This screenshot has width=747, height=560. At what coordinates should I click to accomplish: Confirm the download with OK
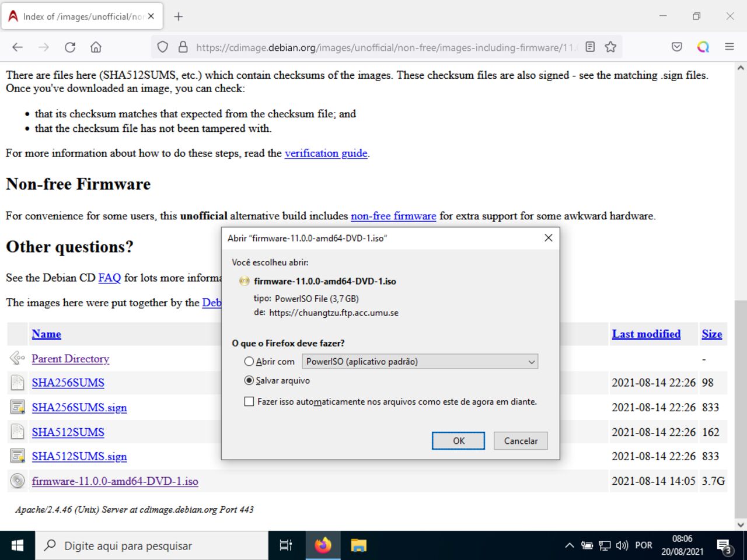coord(458,441)
